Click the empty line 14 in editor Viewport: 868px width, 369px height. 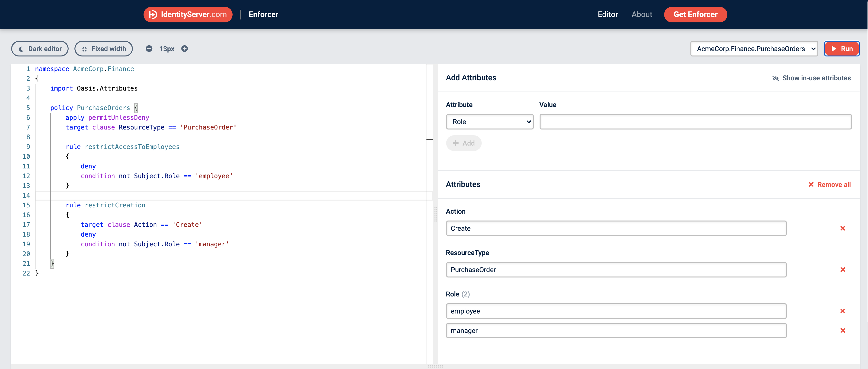pyautogui.click(x=234, y=196)
